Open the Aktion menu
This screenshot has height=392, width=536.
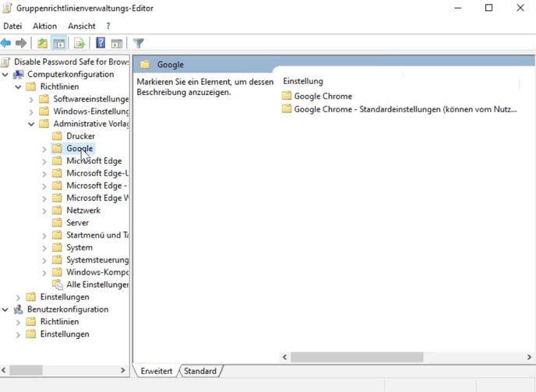44,26
